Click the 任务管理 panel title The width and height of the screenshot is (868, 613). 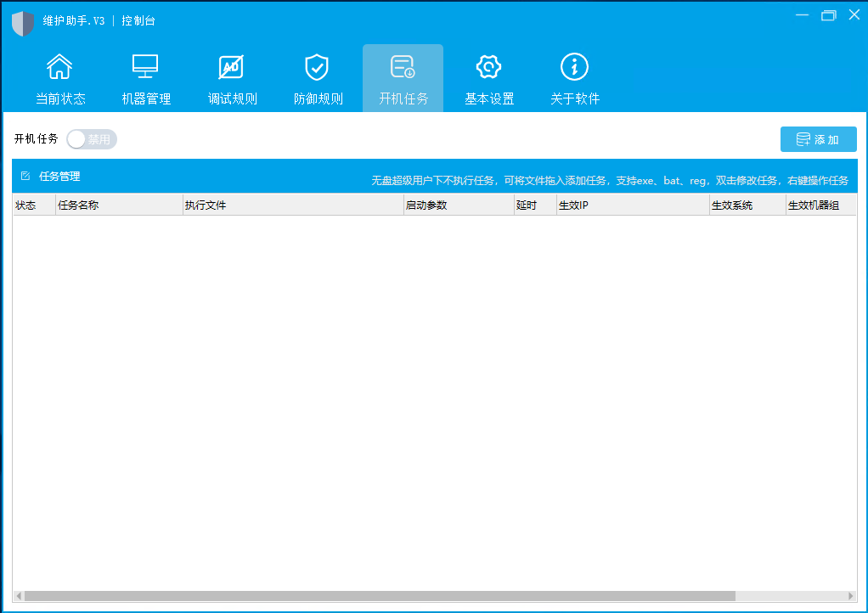click(x=59, y=177)
